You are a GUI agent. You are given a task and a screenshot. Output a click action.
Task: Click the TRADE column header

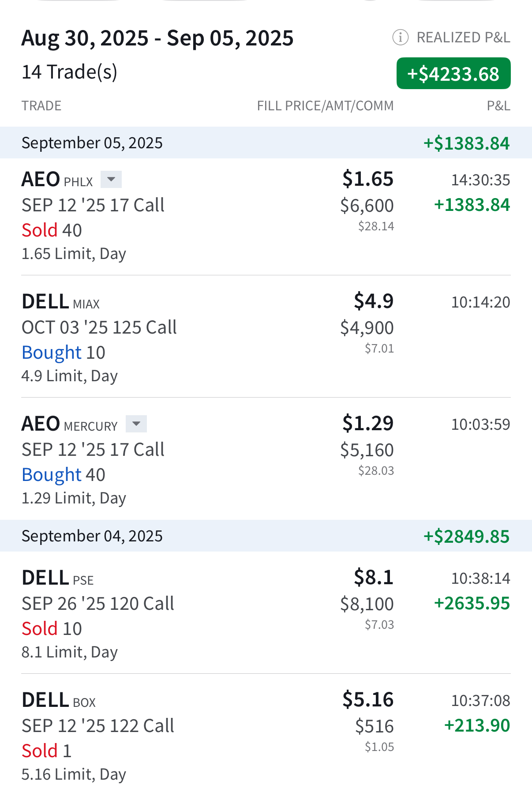tap(41, 106)
